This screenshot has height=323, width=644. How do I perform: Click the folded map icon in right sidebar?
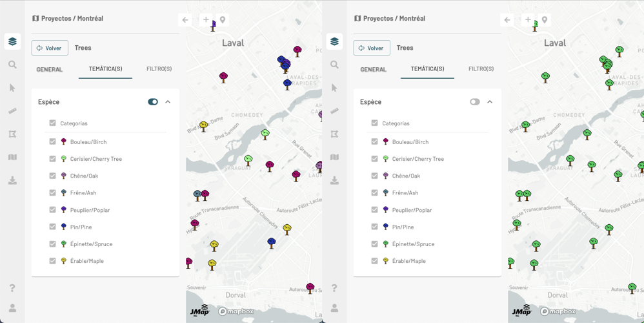pos(334,158)
